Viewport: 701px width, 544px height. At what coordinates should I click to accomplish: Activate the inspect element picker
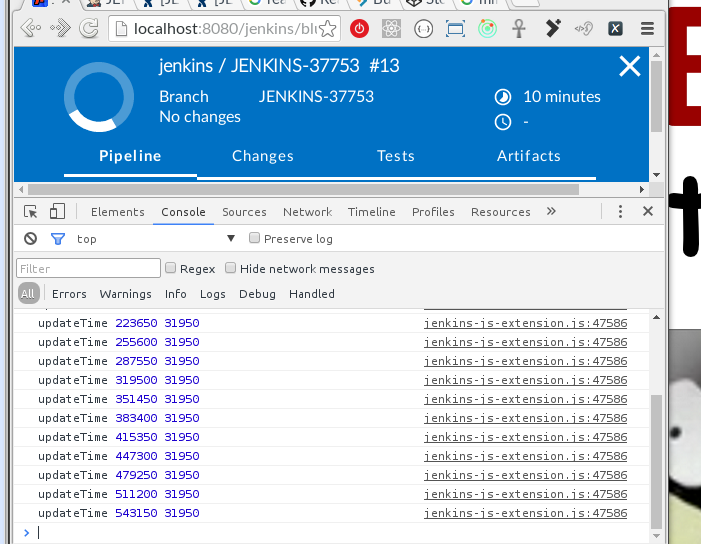[x=31, y=211]
